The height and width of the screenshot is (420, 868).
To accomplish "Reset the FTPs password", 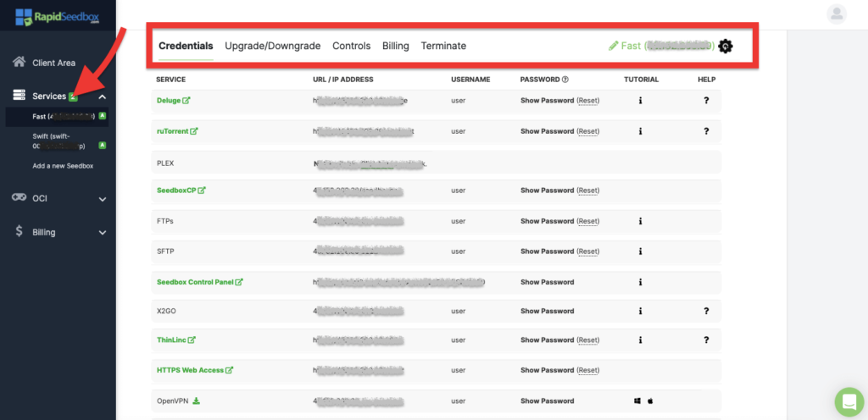I will coord(588,221).
